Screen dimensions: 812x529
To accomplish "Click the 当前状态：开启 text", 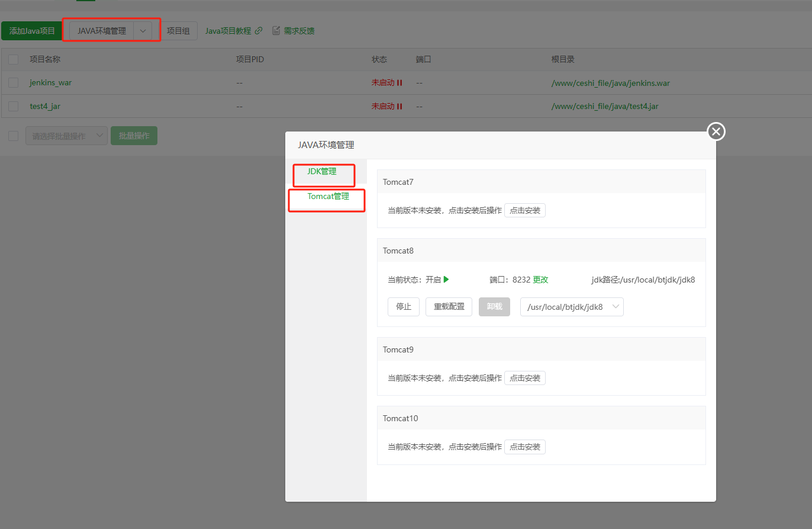I will pyautogui.click(x=414, y=280).
